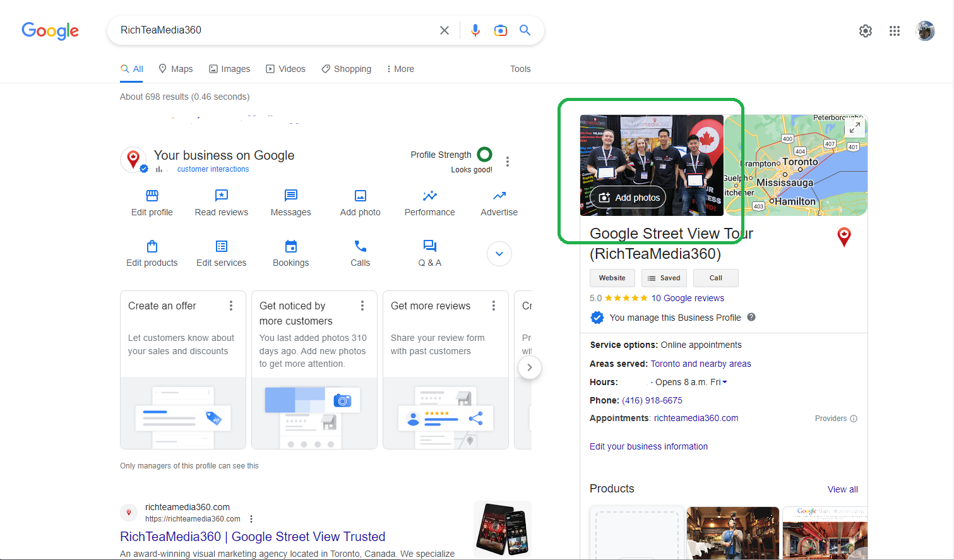Open Edit profile for the business
Viewport: 954px width, 560px height.
pyautogui.click(x=152, y=203)
